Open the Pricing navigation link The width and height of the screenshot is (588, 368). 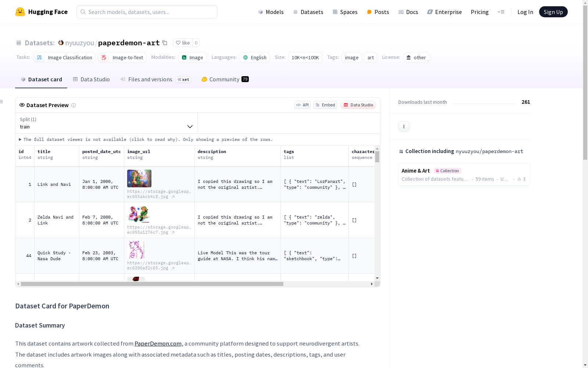pyautogui.click(x=480, y=12)
